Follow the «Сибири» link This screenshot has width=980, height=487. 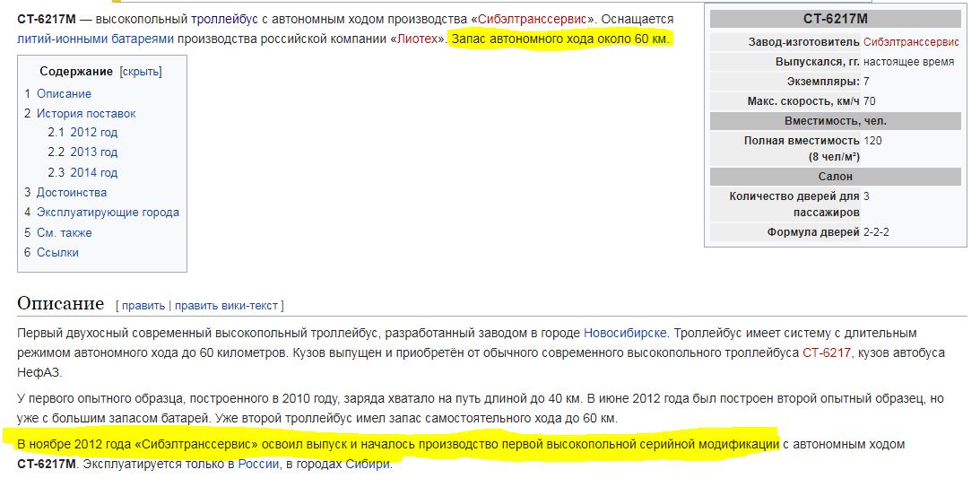(369, 465)
